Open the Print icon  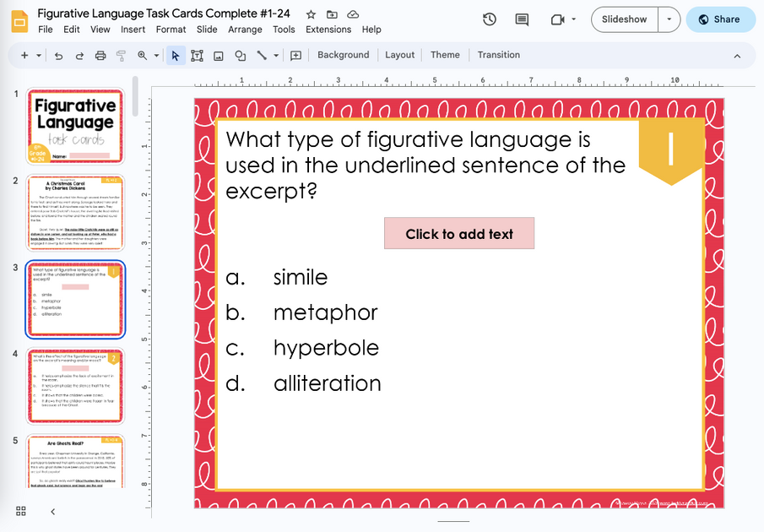(x=100, y=55)
